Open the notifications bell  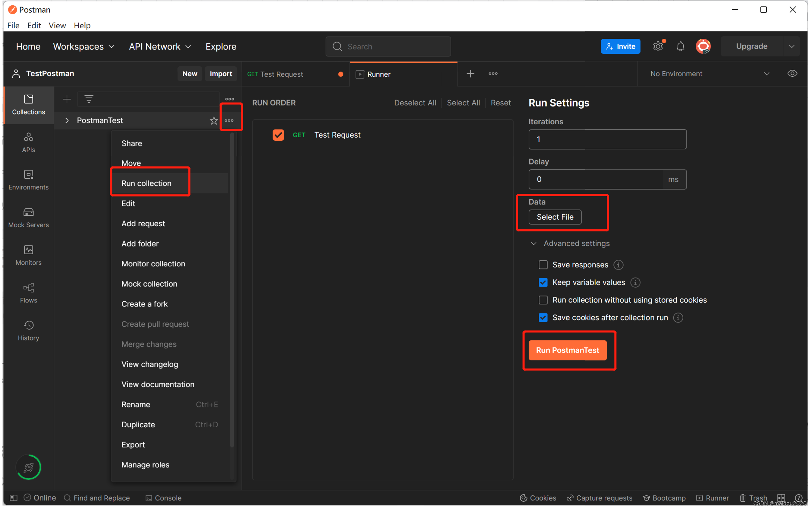[680, 46]
